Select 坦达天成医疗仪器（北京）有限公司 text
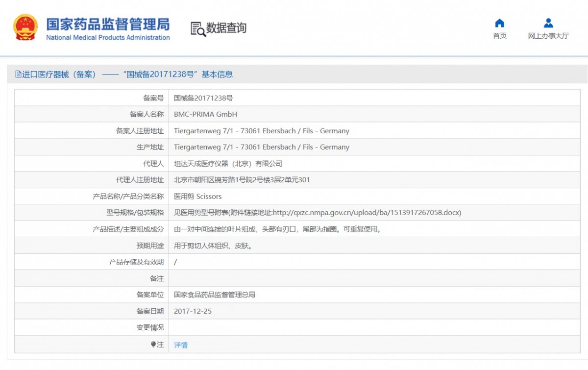588x370 pixels. coord(228,164)
